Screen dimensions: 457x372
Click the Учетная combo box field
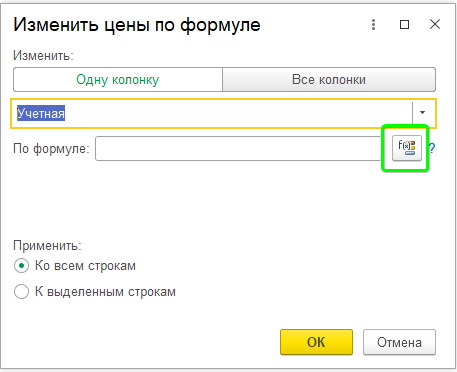[x=223, y=113]
